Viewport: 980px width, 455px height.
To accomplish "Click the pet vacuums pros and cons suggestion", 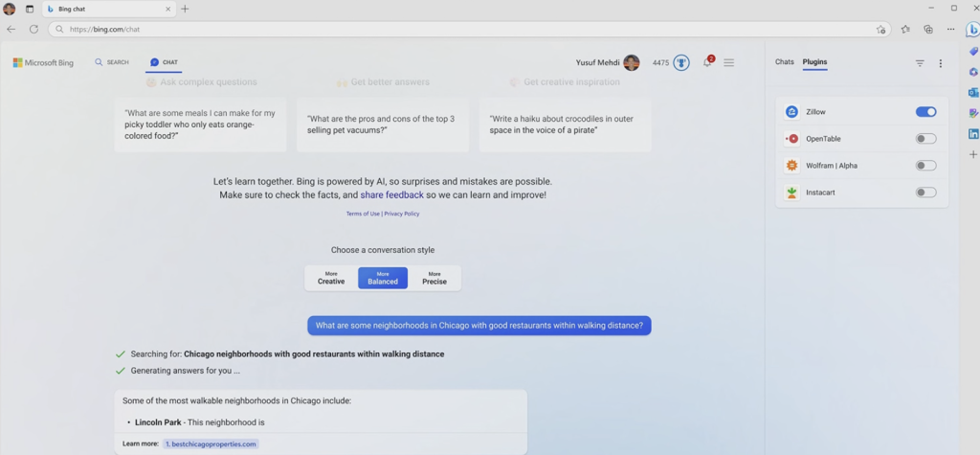I will (383, 125).
